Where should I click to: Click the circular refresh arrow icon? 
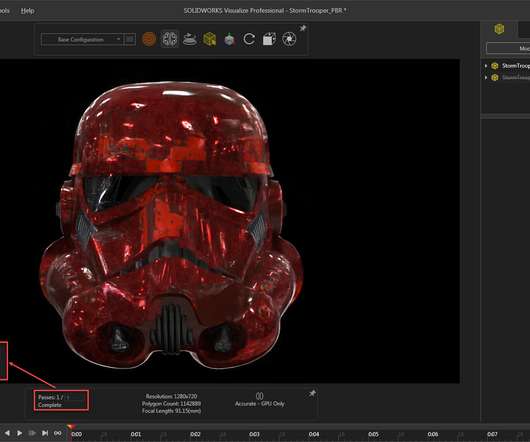click(249, 39)
